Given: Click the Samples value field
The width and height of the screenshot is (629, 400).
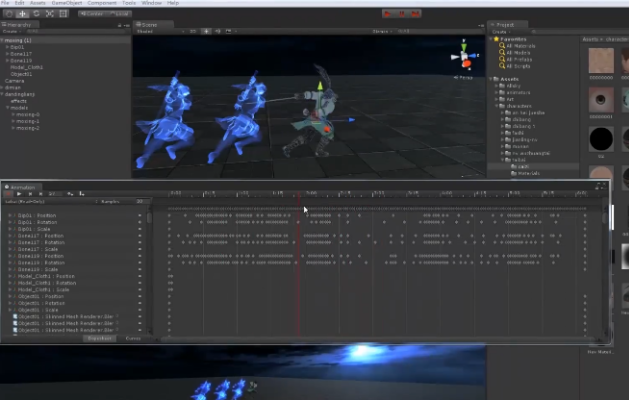Looking at the screenshot, I should (x=141, y=201).
